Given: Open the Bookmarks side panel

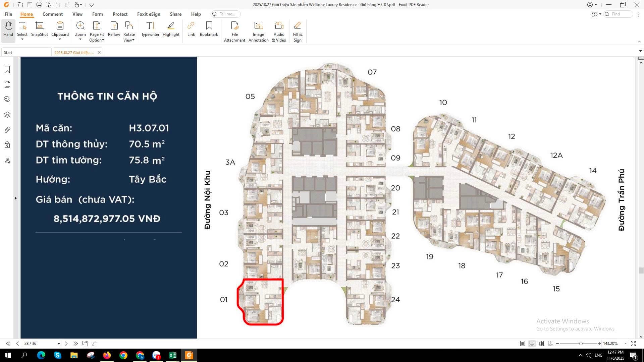Looking at the screenshot, I should point(7,70).
